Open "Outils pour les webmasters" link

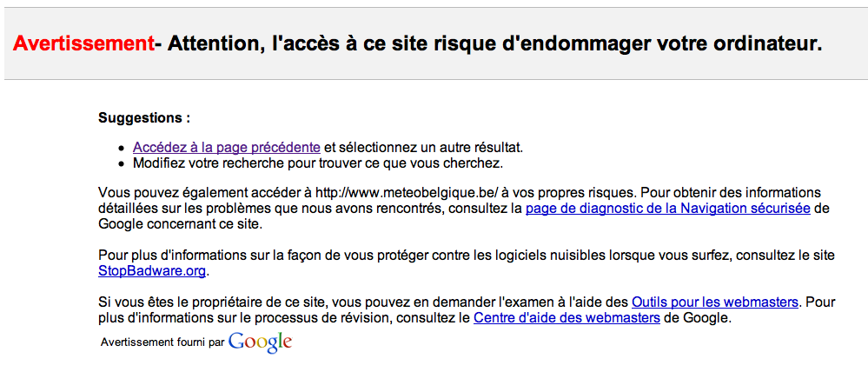(x=714, y=302)
